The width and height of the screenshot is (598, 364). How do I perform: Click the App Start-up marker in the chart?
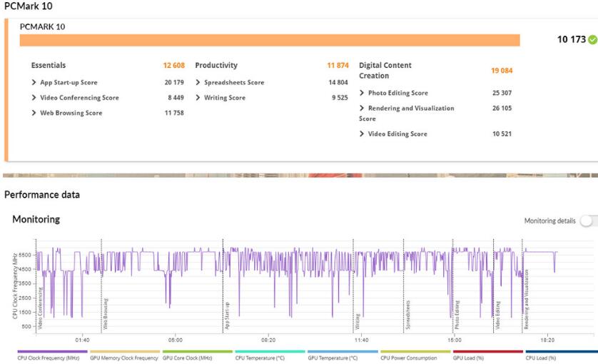227,314
